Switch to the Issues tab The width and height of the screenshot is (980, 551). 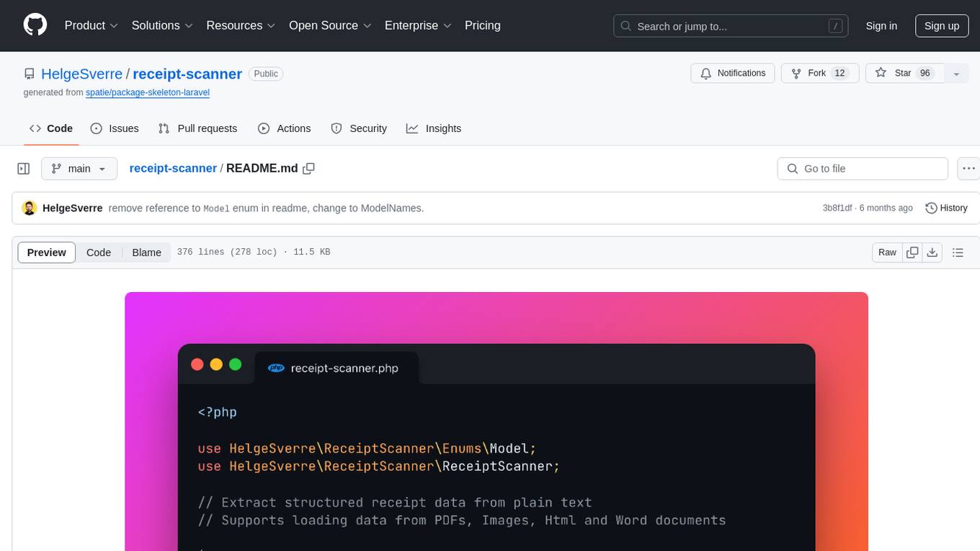coord(115,128)
